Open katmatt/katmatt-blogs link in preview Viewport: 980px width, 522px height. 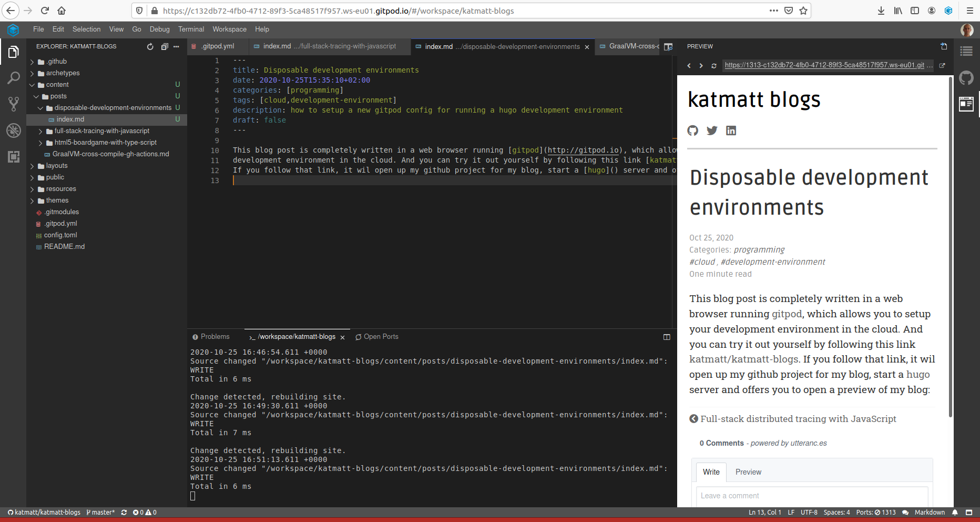pyautogui.click(x=744, y=359)
